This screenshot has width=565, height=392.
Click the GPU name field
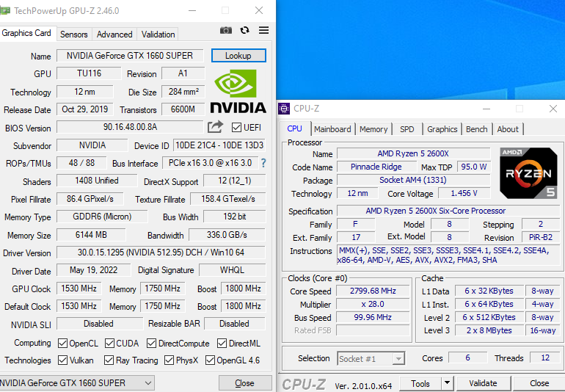(x=130, y=56)
